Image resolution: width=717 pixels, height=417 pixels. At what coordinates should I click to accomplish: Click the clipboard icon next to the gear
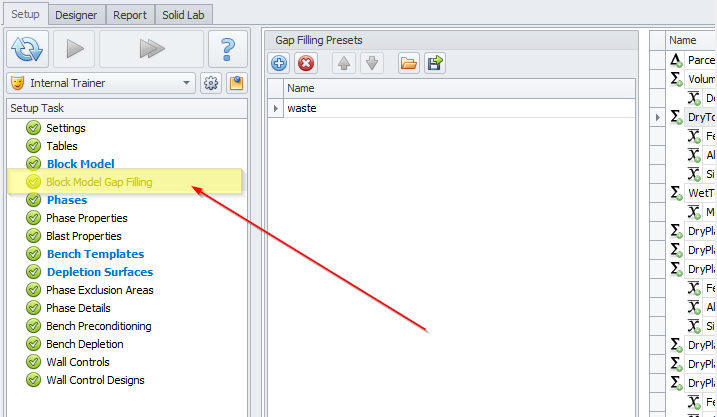[236, 83]
